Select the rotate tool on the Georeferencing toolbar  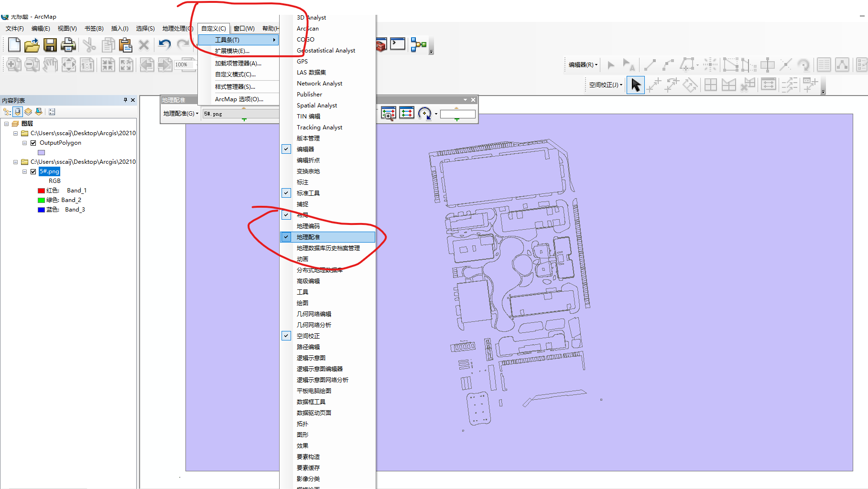[425, 114]
